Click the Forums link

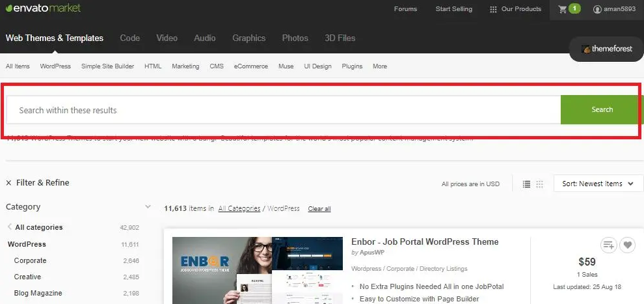[405, 9]
